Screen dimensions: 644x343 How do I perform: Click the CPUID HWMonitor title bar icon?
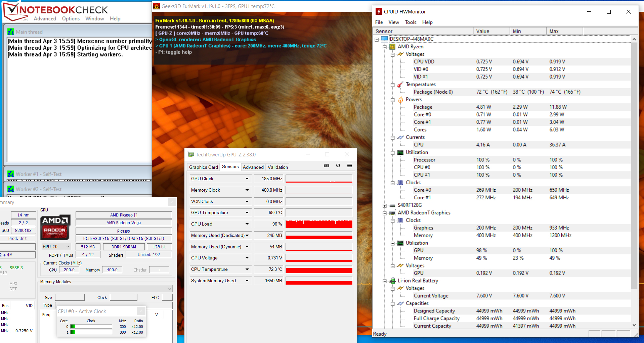(379, 11)
